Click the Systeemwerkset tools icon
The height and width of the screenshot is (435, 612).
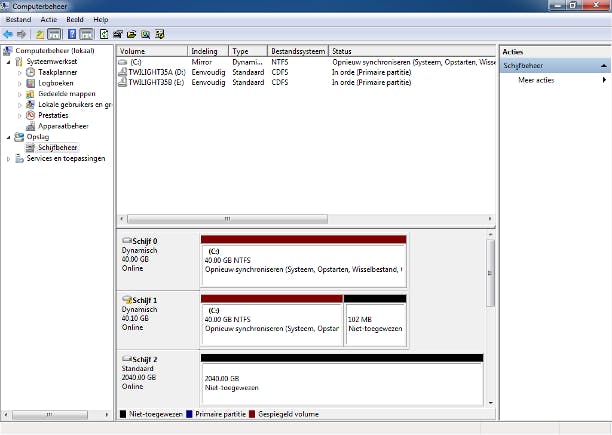point(19,62)
